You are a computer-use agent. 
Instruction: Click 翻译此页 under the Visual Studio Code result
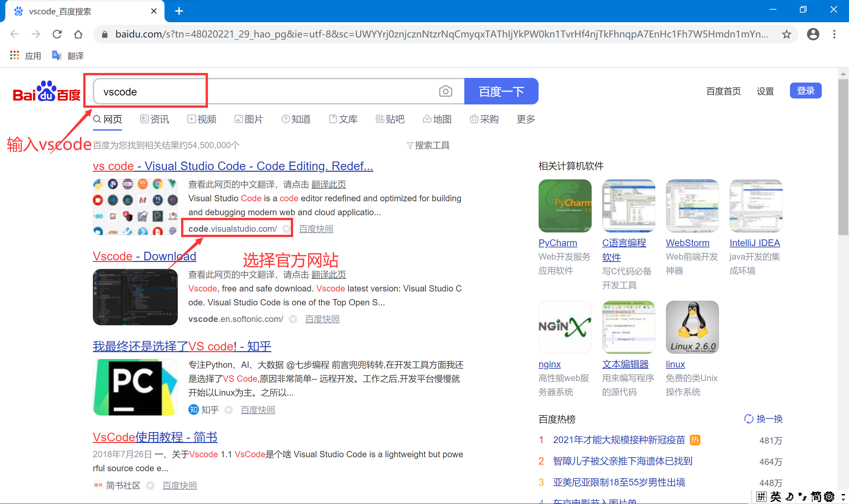point(328,184)
